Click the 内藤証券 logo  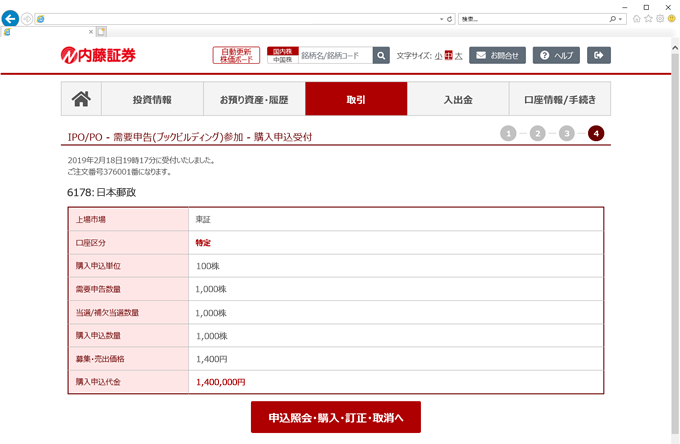(98, 55)
